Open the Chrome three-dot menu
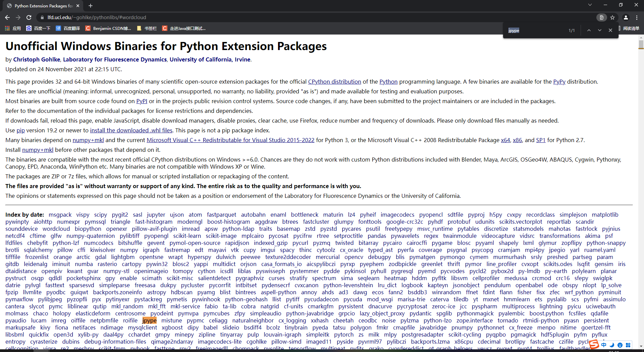This screenshot has width=644, height=352. coord(637,17)
